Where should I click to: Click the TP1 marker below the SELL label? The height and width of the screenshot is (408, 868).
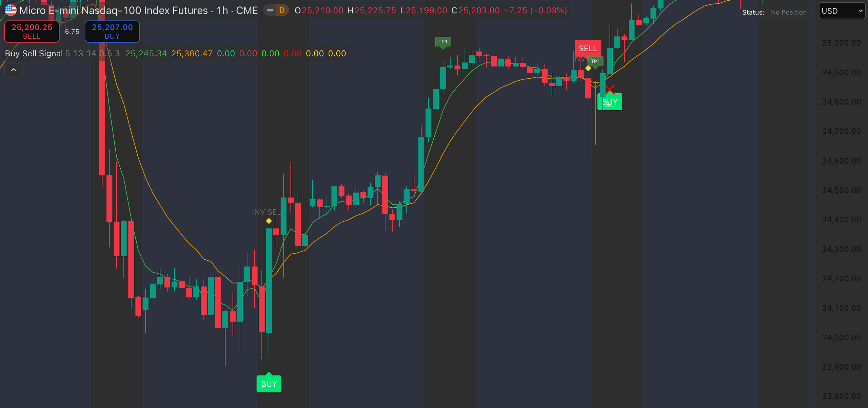coord(595,62)
